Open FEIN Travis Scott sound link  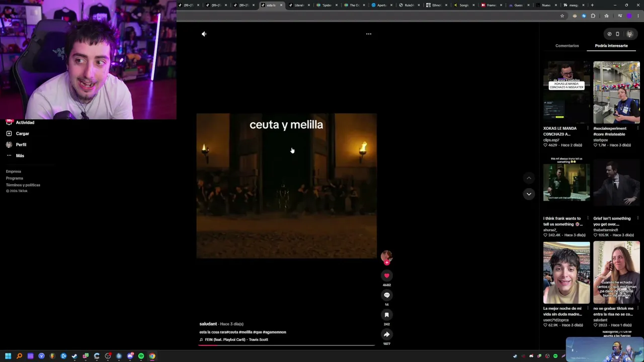236,340
